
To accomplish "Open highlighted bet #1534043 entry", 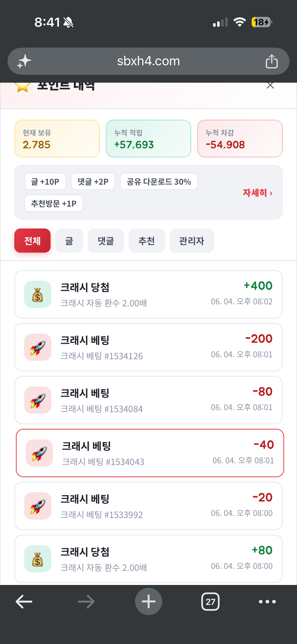I will (150, 453).
